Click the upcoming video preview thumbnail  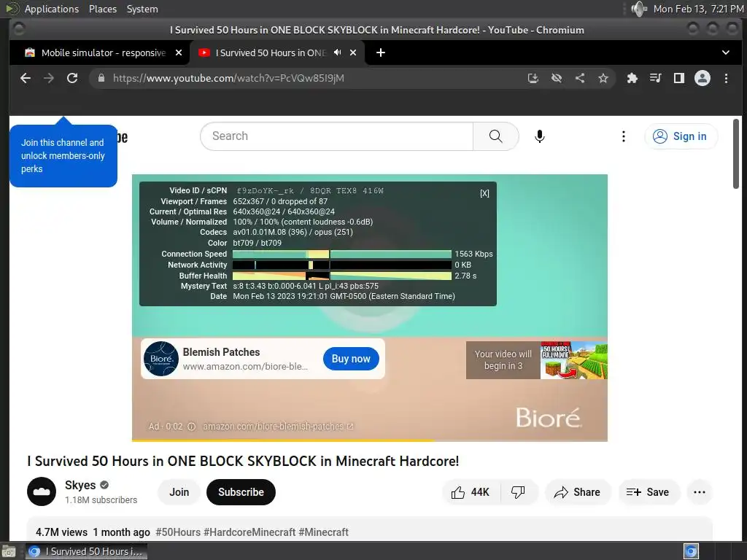click(x=573, y=359)
